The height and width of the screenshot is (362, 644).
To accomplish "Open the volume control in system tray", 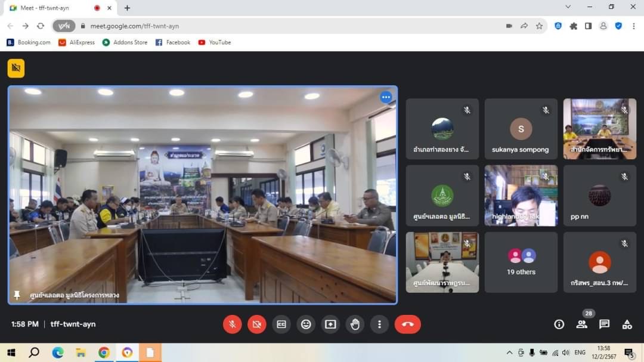I will pos(566,352).
